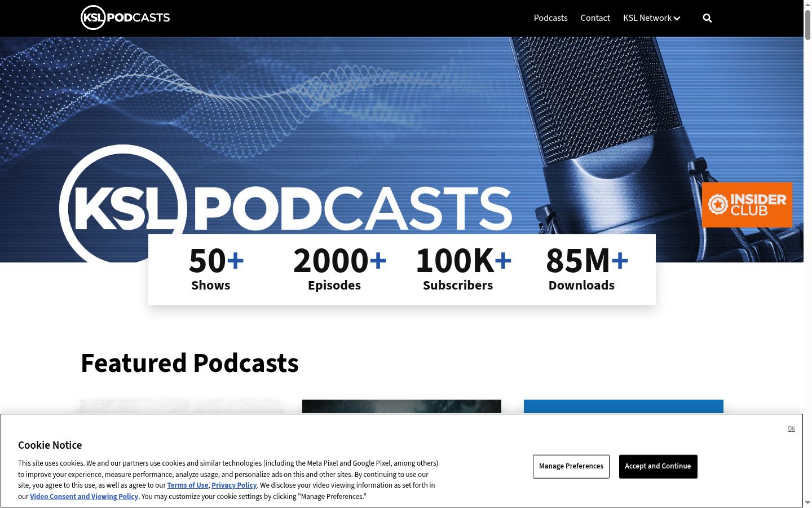812x508 pixels.
Task: Follow the Terms of Use link
Action: click(188, 485)
